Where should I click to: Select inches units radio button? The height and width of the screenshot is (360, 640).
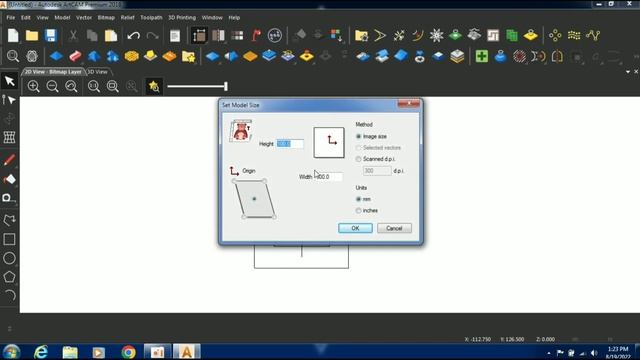[358, 211]
